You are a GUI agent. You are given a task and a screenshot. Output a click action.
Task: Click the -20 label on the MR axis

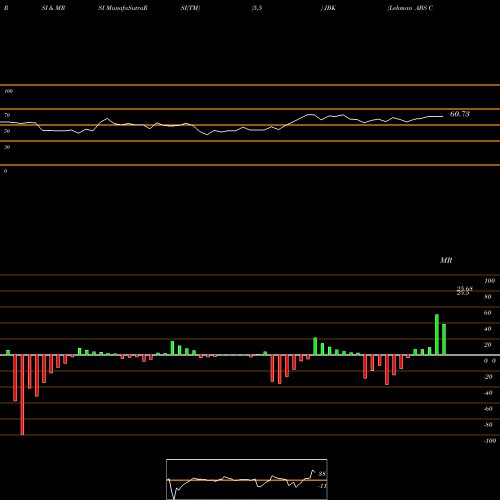(488, 377)
